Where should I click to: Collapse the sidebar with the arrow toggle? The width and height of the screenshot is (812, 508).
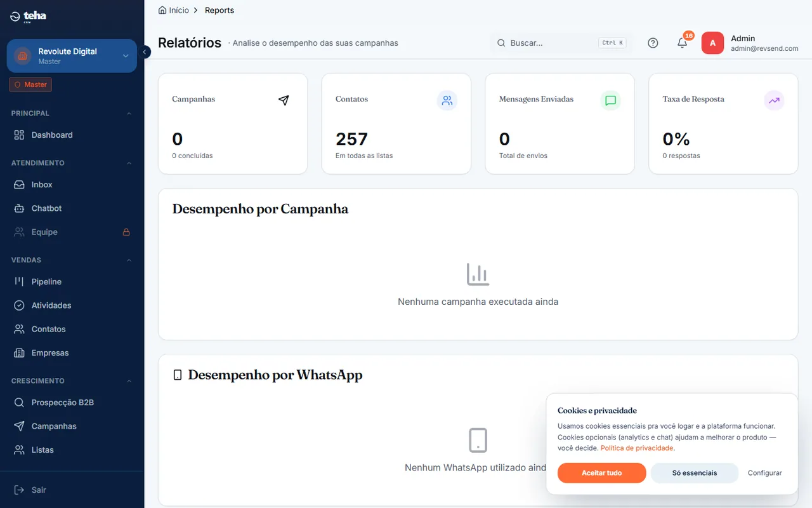click(x=144, y=52)
